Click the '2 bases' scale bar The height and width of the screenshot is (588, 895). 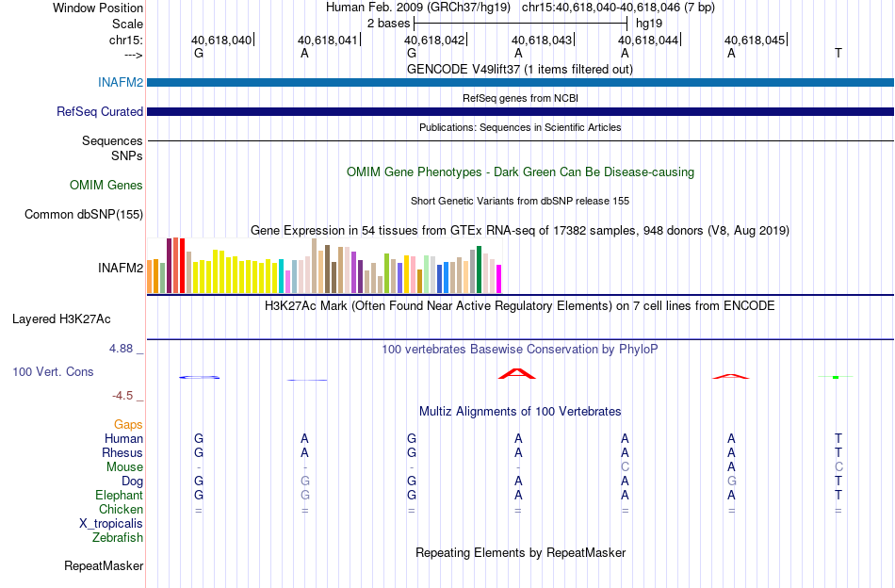coord(521,24)
